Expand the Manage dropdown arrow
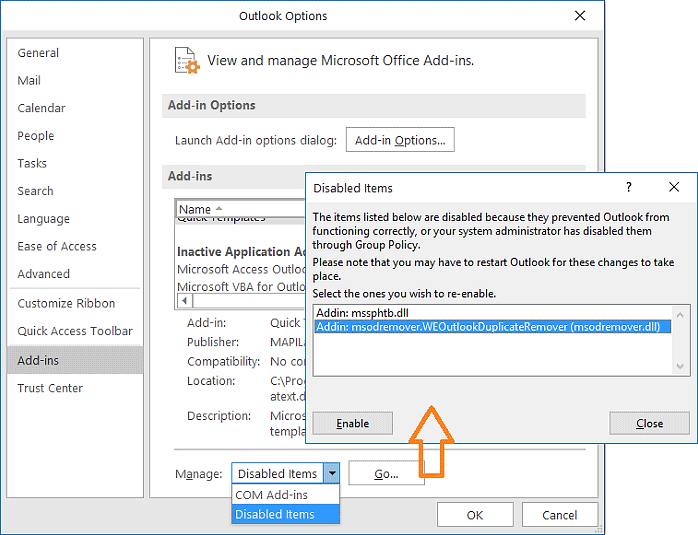 point(332,473)
